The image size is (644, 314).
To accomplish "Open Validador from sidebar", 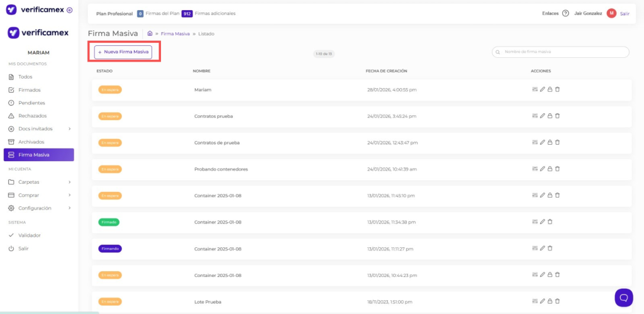I will point(29,235).
